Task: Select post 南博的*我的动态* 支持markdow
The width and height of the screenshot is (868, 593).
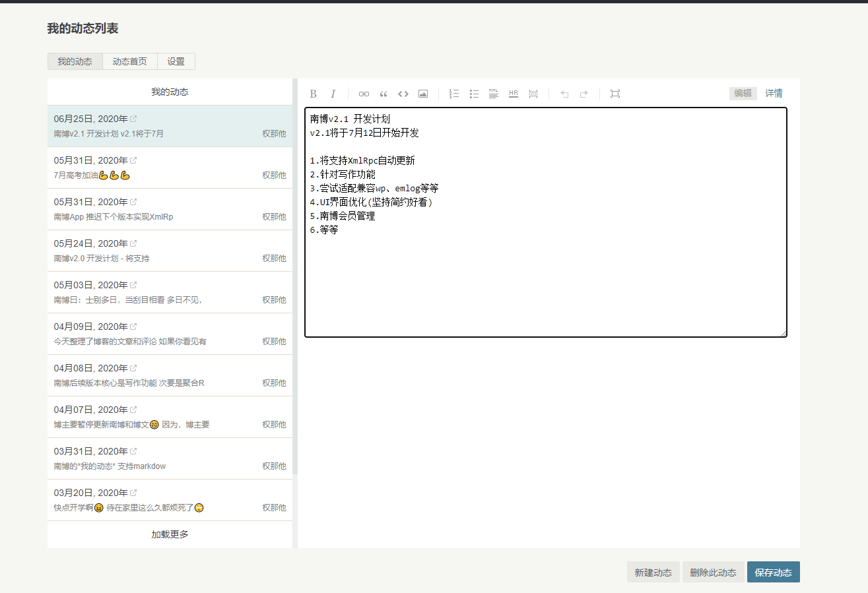Action: tap(170, 458)
